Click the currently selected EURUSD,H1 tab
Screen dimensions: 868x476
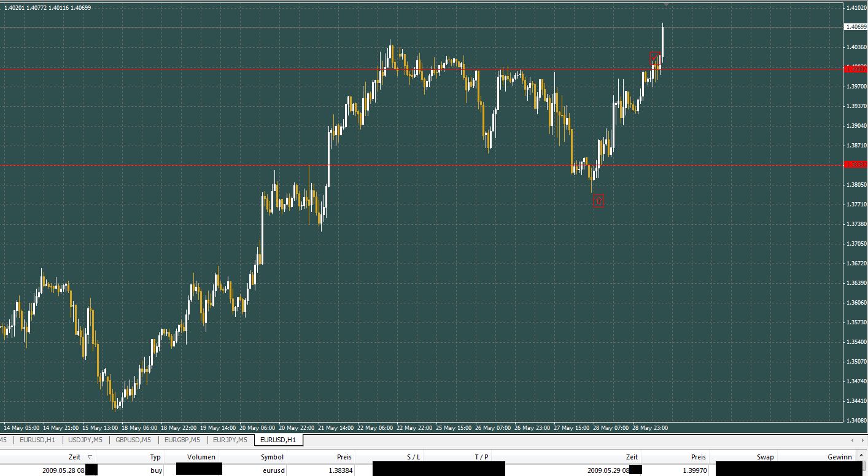coord(278,440)
